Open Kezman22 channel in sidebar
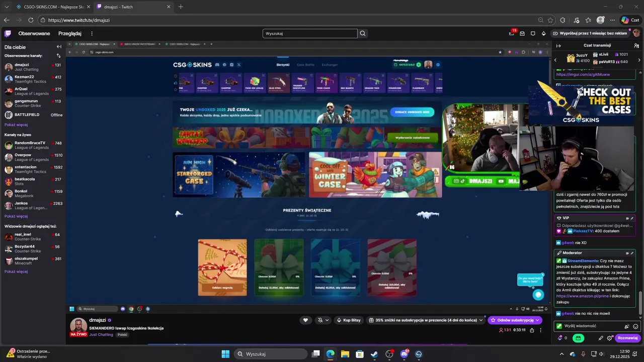 (x=33, y=79)
